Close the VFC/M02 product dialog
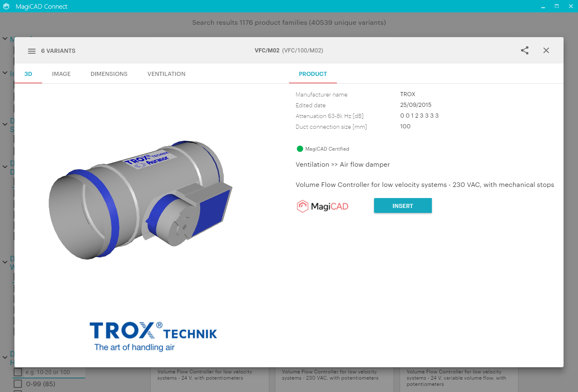 [546, 50]
